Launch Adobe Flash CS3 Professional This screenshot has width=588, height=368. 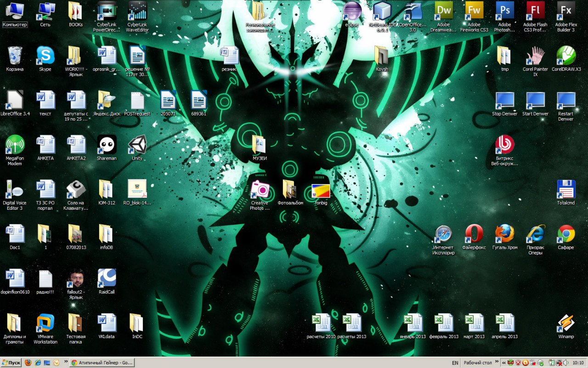(x=535, y=17)
